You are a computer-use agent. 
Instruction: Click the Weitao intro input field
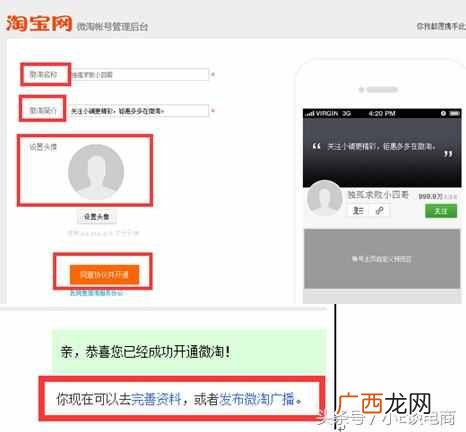click(139, 111)
